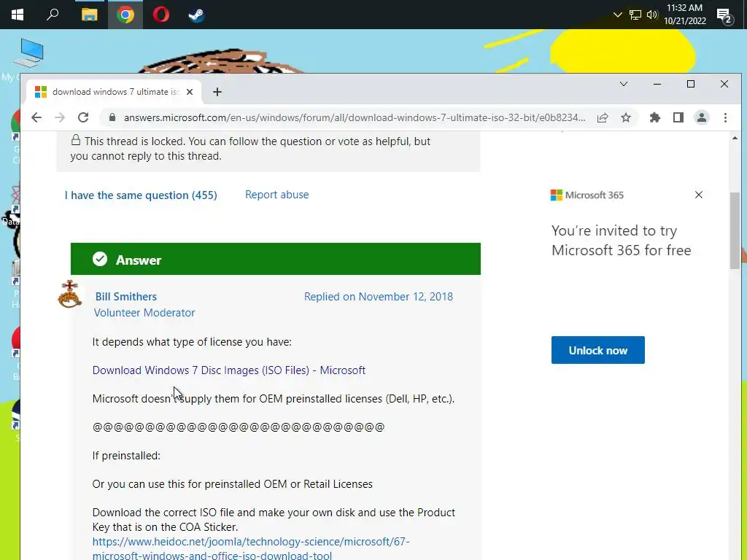Open Chrome profile avatar
Viewport: 747px width, 560px height.
click(702, 117)
